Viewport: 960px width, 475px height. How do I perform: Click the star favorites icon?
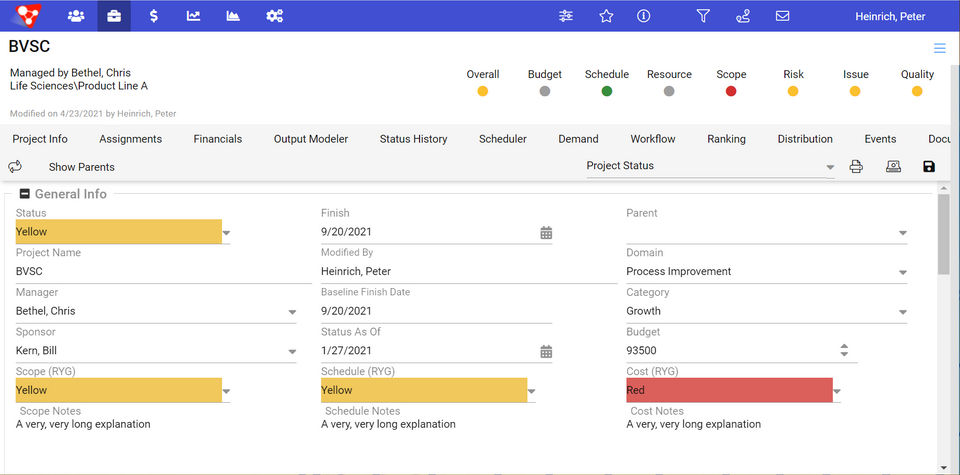click(x=606, y=16)
